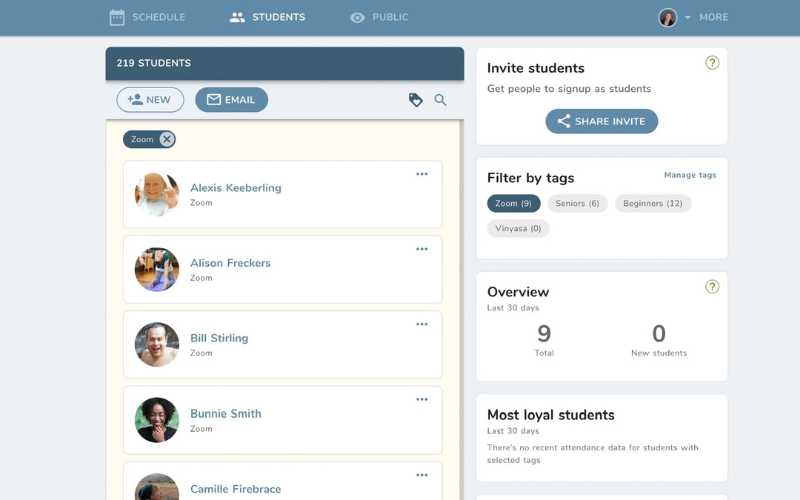
Task: Open options menu for Alexis Keeberling
Action: (422, 174)
